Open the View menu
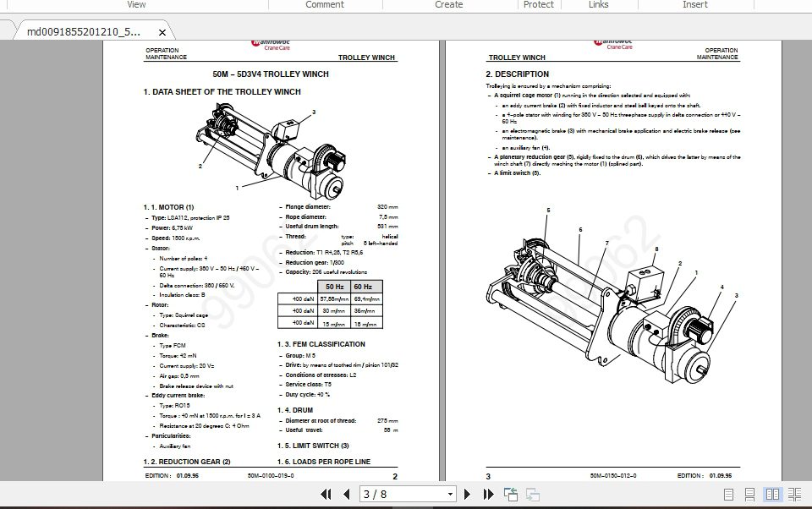 (136, 4)
